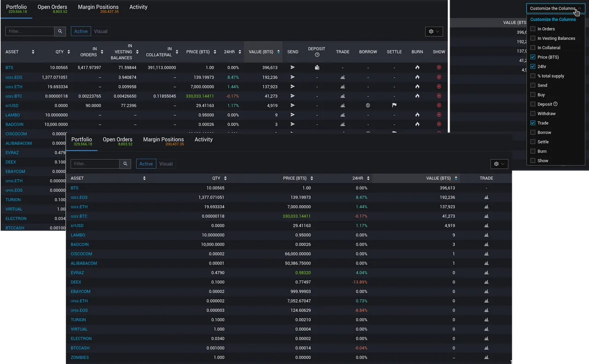Focus the Filter input in lower panel
This screenshot has height=364, width=589.
(x=95, y=164)
